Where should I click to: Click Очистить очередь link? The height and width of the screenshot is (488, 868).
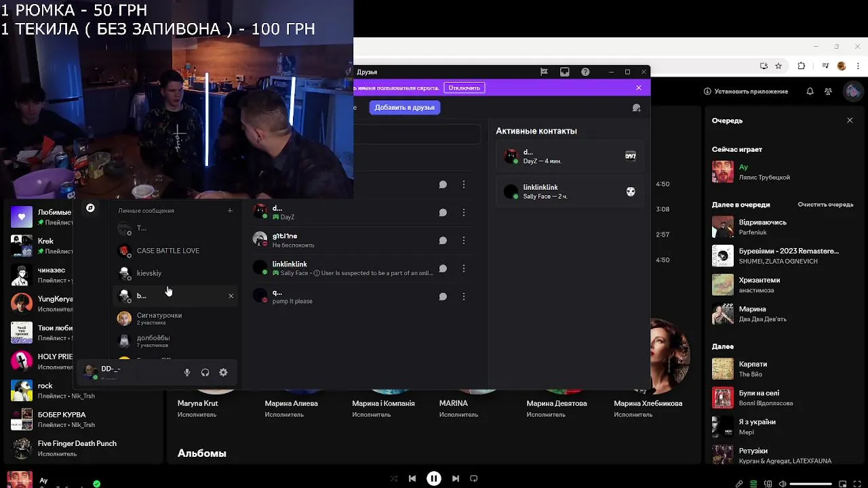pyautogui.click(x=825, y=204)
